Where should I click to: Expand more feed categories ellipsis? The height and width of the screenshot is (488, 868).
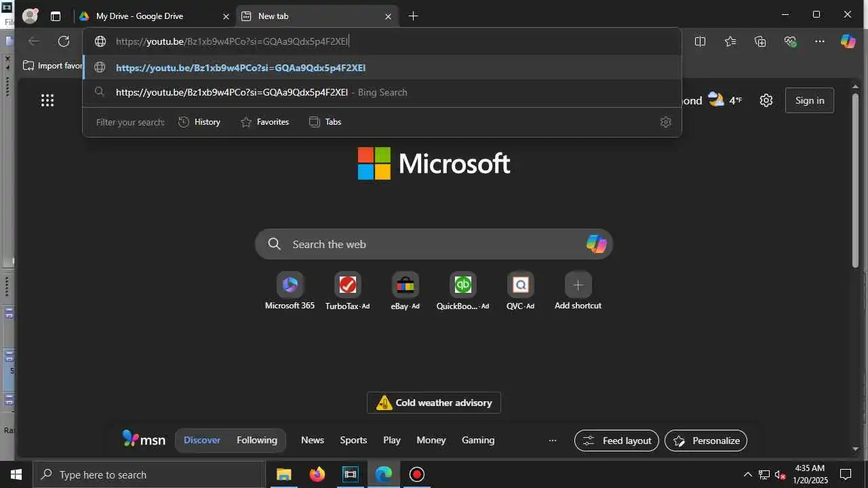(x=553, y=440)
